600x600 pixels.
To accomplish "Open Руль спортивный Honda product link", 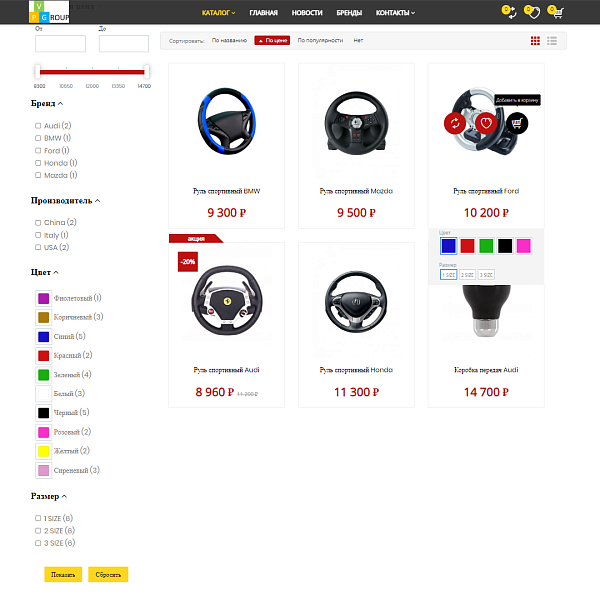I will 356,370.
